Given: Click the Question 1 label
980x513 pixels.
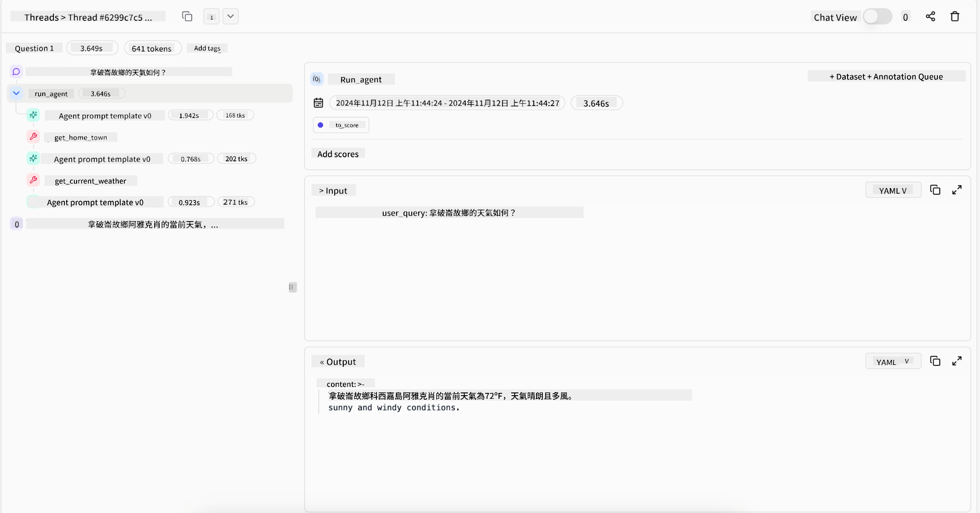Looking at the screenshot, I should [x=34, y=48].
